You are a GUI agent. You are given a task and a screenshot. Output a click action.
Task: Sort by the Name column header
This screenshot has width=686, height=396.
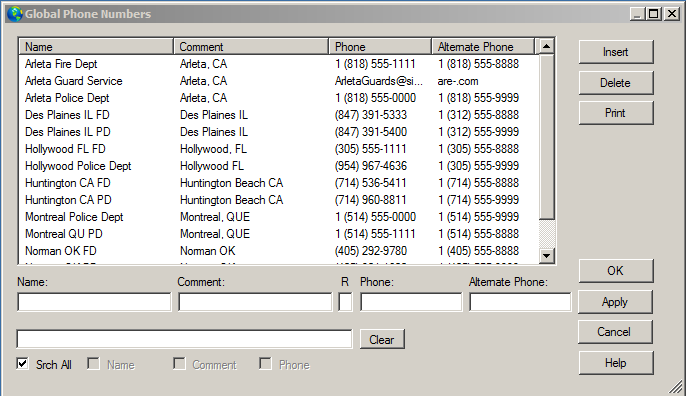(96, 46)
